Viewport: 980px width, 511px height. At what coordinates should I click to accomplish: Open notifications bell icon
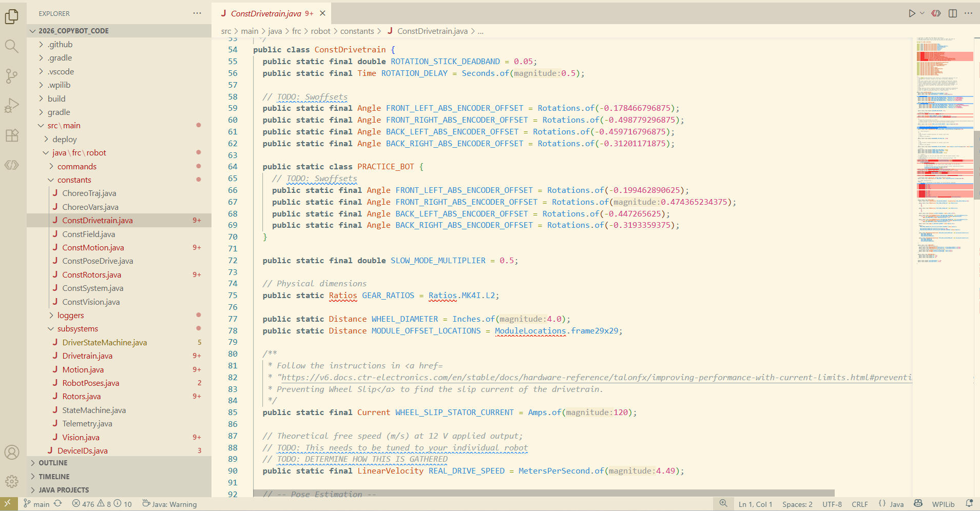969,504
